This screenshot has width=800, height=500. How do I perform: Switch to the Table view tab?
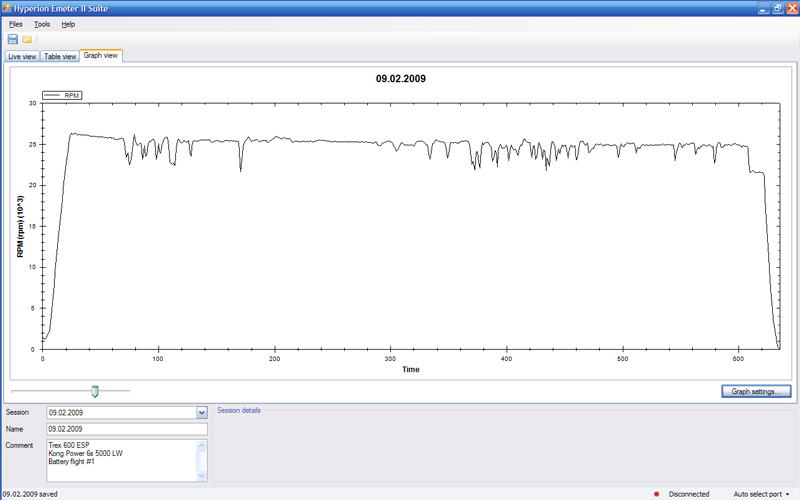click(60, 56)
